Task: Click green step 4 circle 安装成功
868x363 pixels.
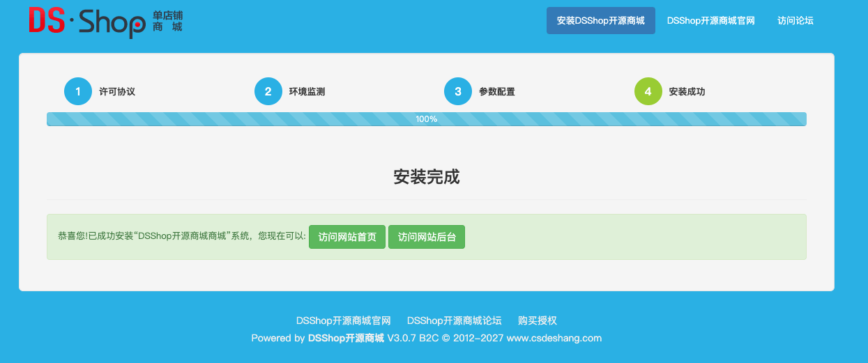Action: (648, 91)
